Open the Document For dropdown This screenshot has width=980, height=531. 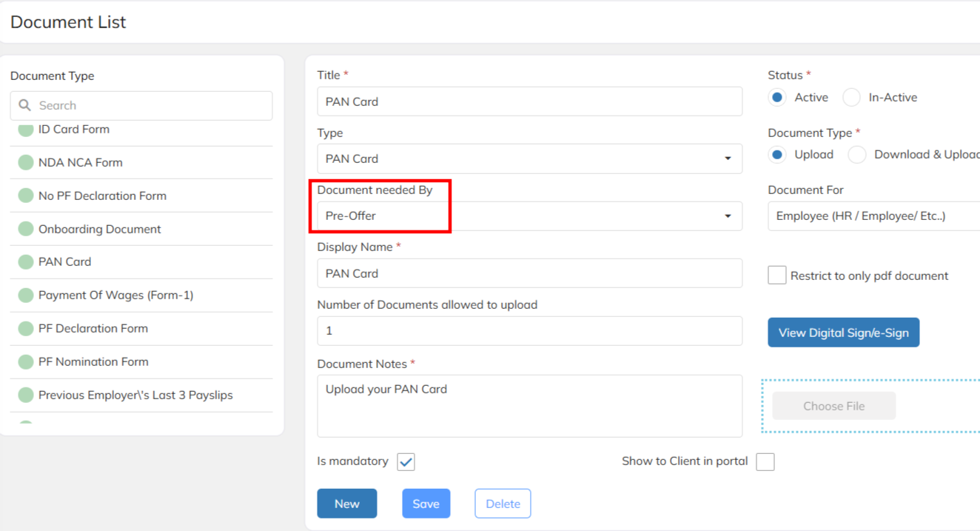point(873,216)
